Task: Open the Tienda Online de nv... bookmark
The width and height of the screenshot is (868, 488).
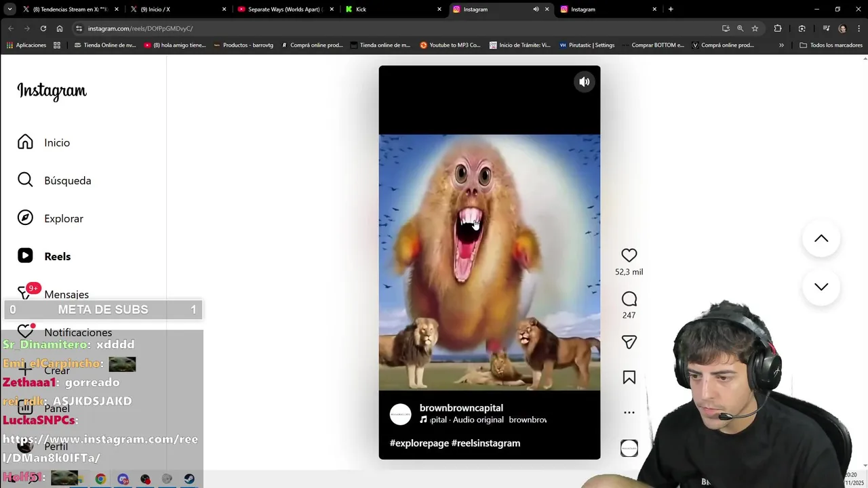Action: (105, 45)
